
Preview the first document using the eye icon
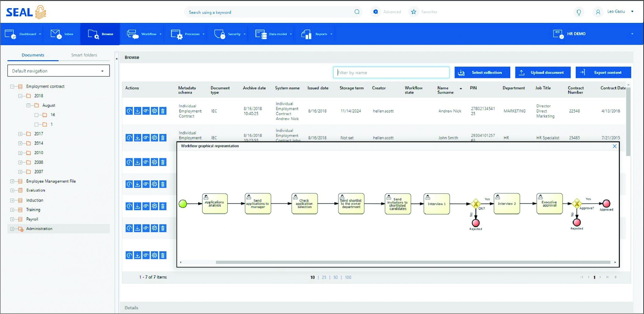(x=146, y=111)
